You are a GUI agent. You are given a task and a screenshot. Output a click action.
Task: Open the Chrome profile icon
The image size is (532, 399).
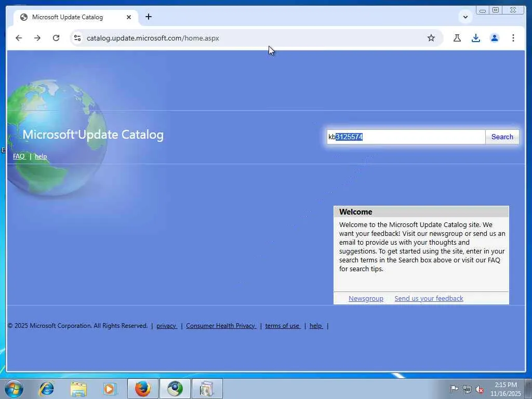pyautogui.click(x=495, y=38)
